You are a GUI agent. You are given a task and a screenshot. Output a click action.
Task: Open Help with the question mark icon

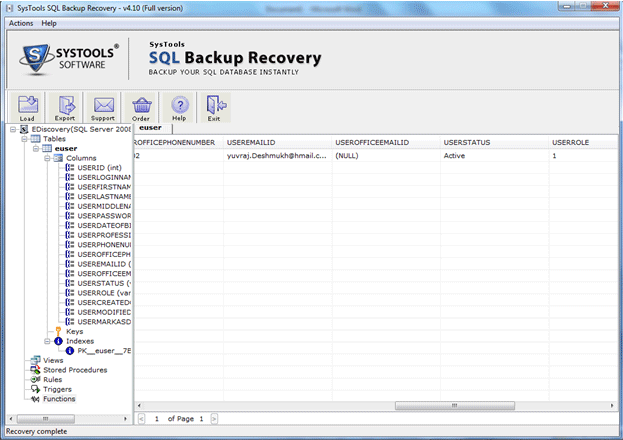[x=180, y=107]
